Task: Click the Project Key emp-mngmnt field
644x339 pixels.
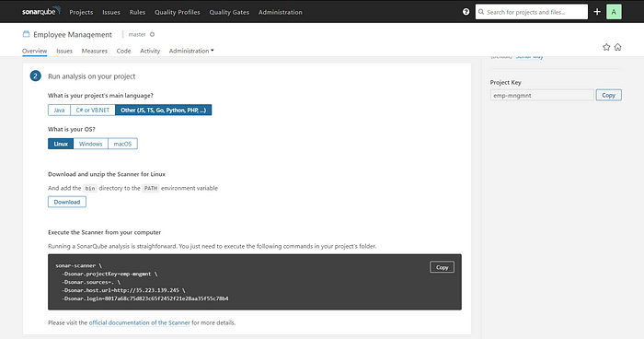Action: point(542,95)
